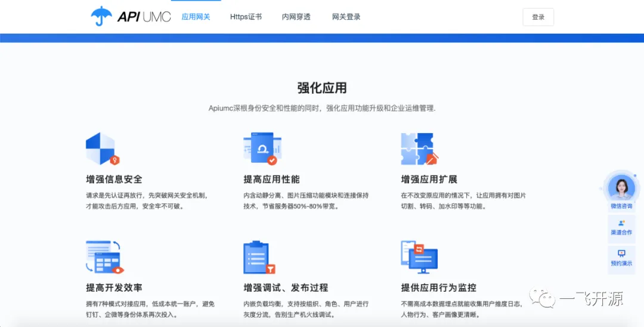Open the Https证书 navigation tab
This screenshot has height=327, width=644.
(246, 17)
